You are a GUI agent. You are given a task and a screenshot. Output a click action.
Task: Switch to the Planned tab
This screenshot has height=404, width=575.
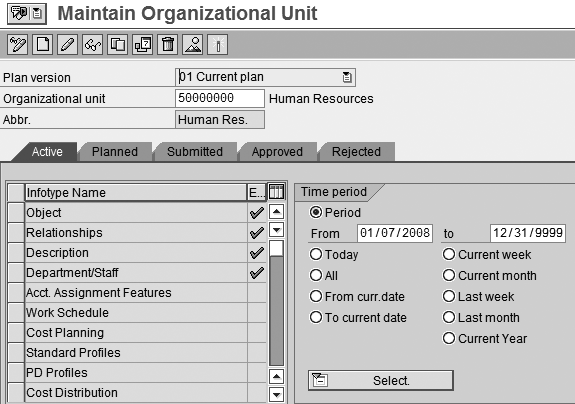(x=115, y=152)
